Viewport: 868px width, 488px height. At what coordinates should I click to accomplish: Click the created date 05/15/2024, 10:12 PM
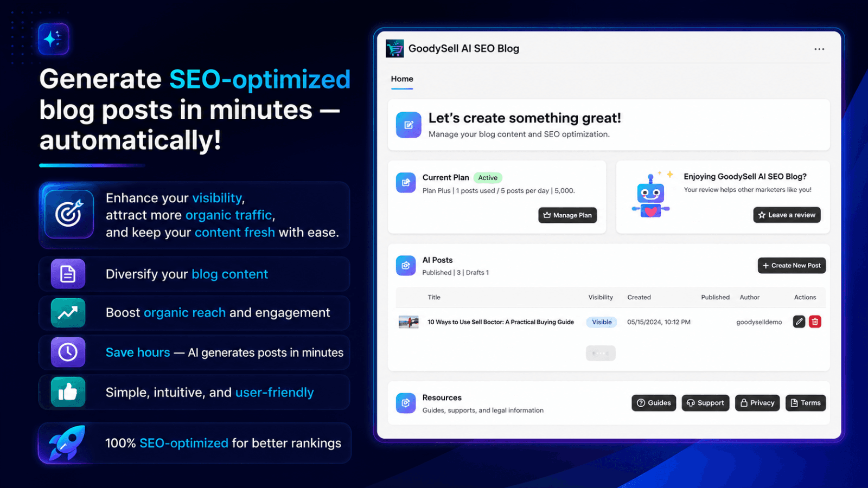pos(659,322)
